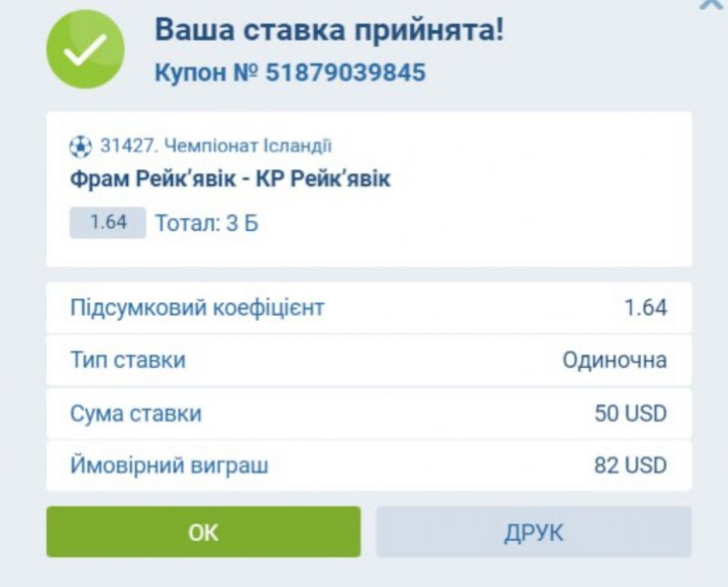Click the soccer ball sport icon
728x587 pixels.
[80, 147]
